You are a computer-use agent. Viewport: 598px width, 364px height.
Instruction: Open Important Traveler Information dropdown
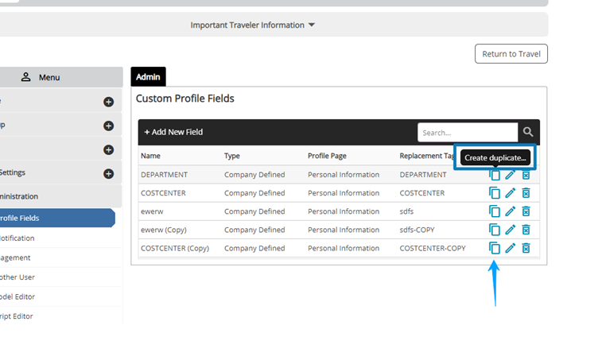252,25
